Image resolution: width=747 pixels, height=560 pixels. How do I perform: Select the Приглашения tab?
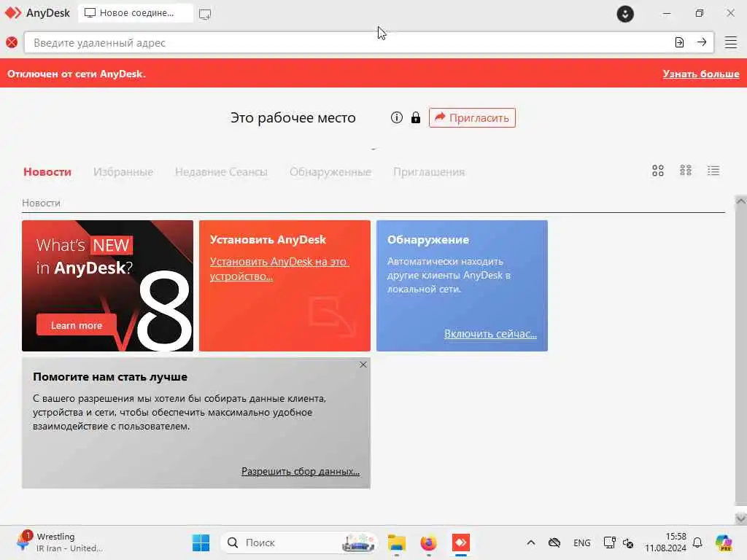[429, 172]
